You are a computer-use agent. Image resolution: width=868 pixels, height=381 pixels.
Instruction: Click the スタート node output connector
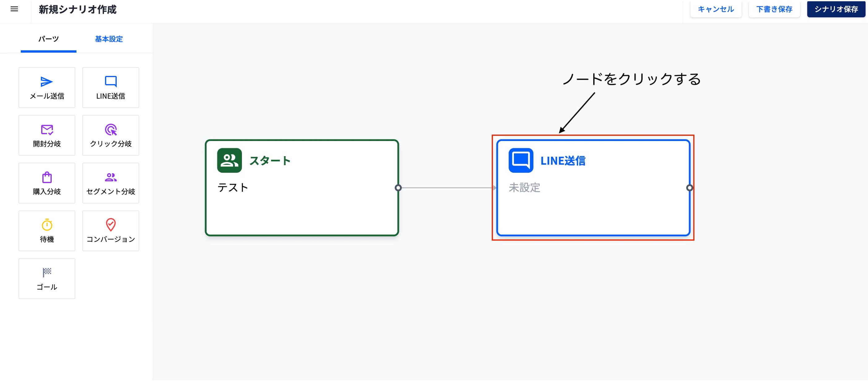(398, 188)
